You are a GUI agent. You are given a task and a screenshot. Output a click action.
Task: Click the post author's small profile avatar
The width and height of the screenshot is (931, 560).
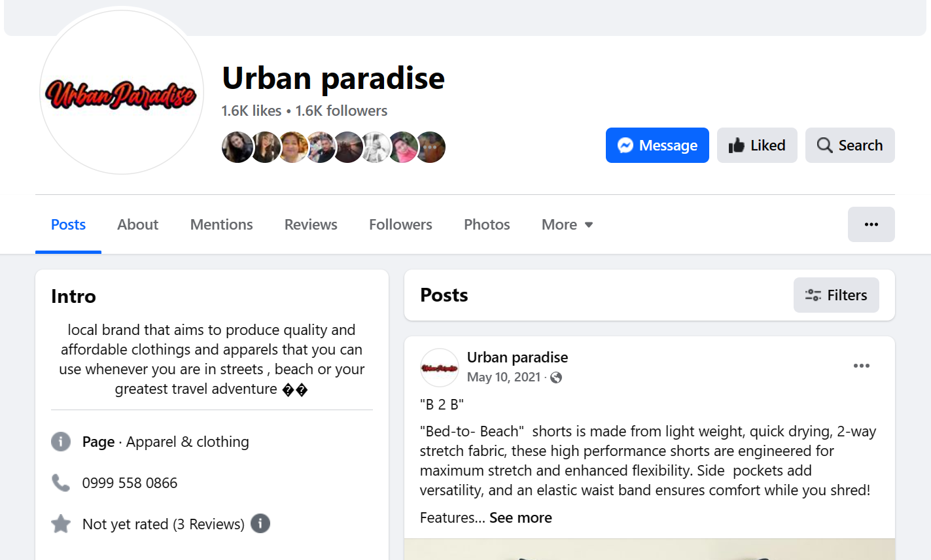pyautogui.click(x=439, y=368)
